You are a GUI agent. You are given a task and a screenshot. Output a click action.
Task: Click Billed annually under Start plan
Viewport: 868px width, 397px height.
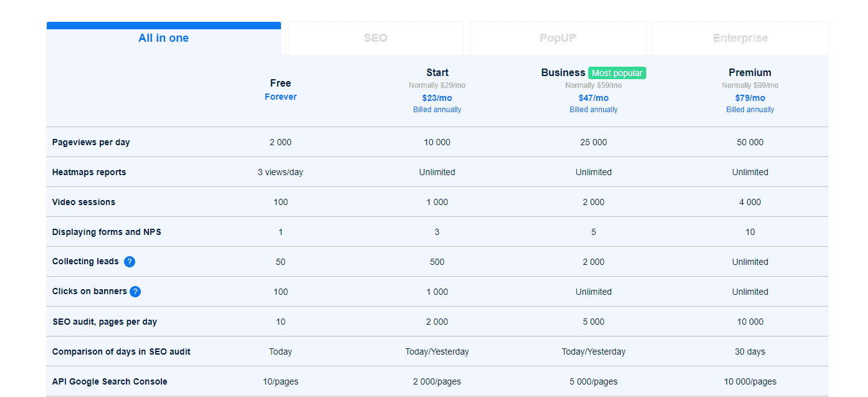tap(437, 110)
